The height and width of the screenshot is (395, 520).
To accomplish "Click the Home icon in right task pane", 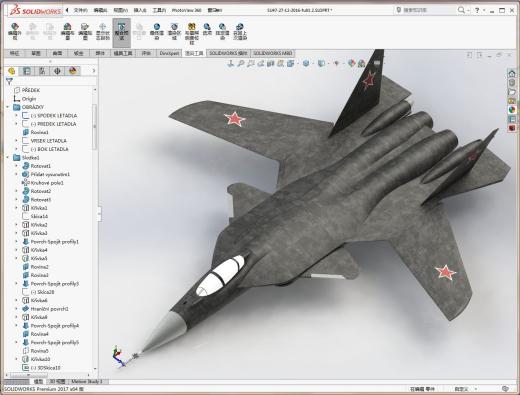I will point(512,73).
